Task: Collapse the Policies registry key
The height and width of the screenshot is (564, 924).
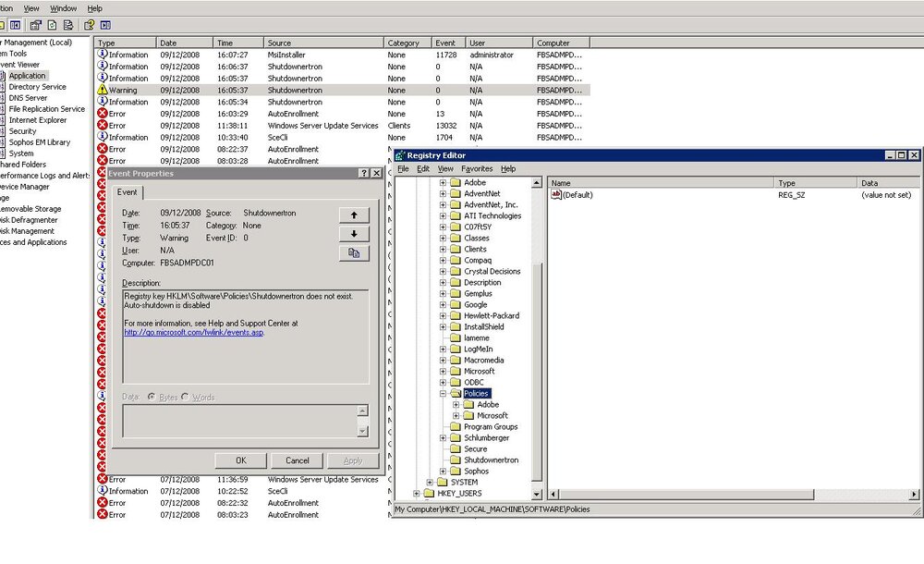Action: click(x=443, y=394)
